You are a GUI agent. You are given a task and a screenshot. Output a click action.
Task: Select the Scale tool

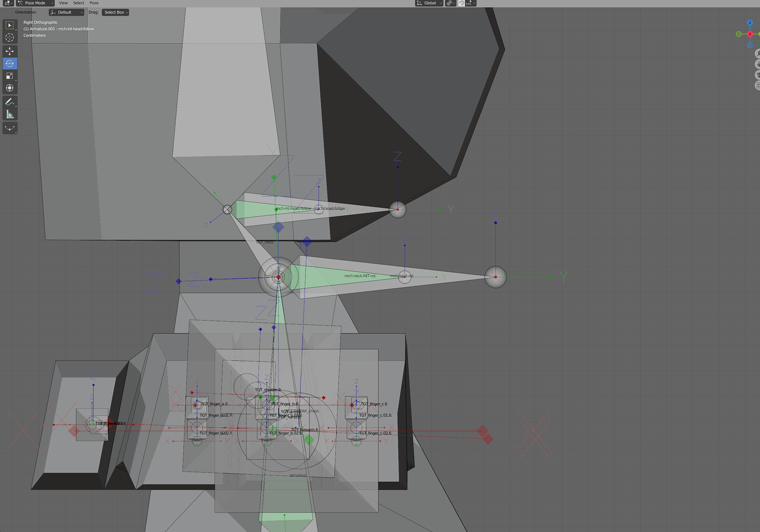pos(9,76)
